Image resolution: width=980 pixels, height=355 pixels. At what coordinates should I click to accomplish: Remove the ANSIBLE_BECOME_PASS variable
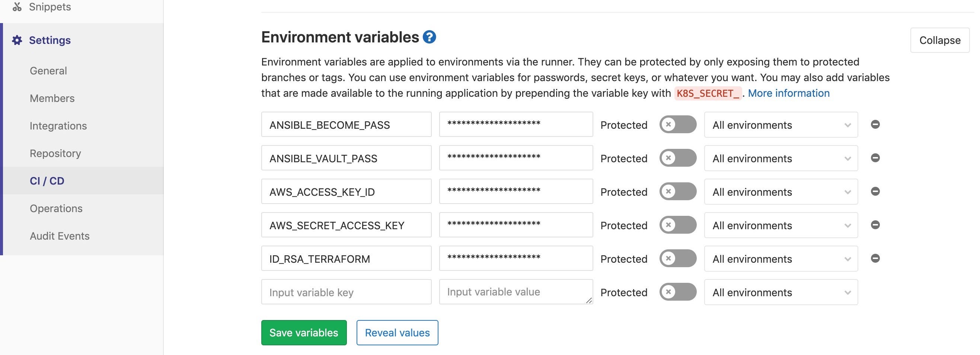pos(875,124)
